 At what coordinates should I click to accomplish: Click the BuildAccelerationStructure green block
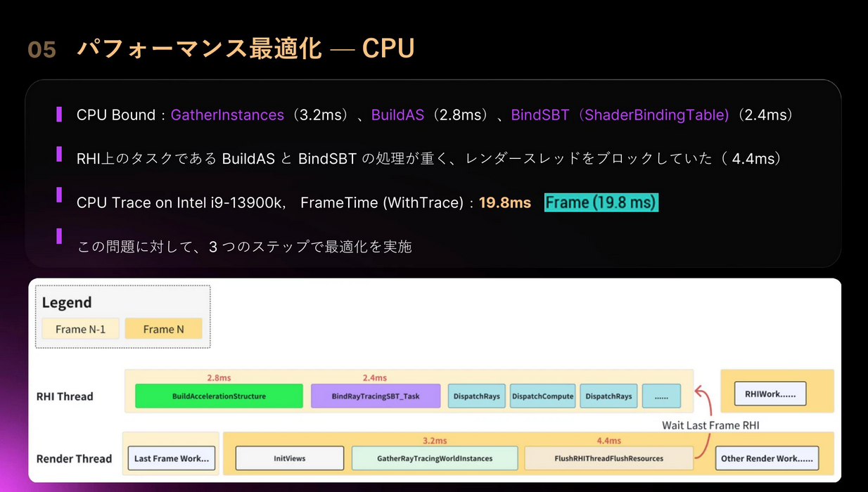(x=219, y=396)
